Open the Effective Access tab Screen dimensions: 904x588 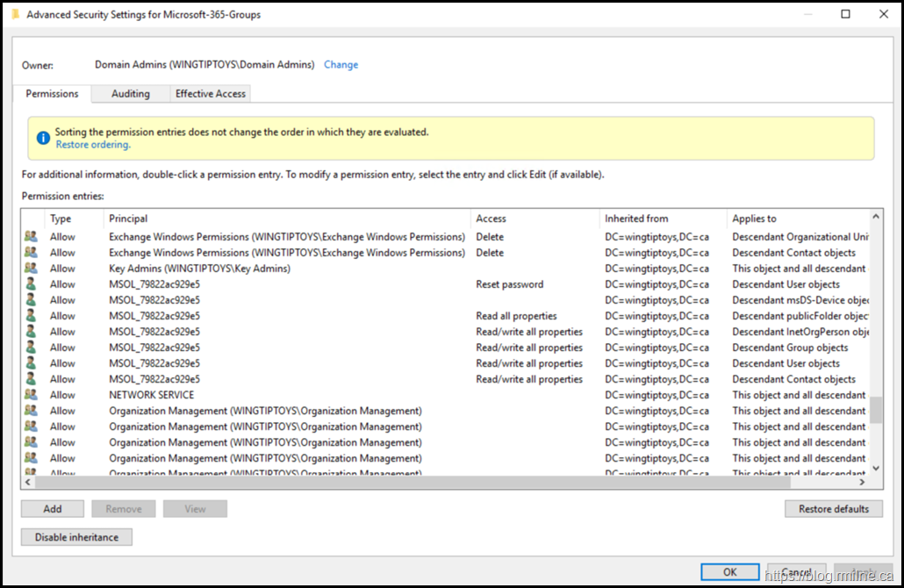pyautogui.click(x=211, y=94)
